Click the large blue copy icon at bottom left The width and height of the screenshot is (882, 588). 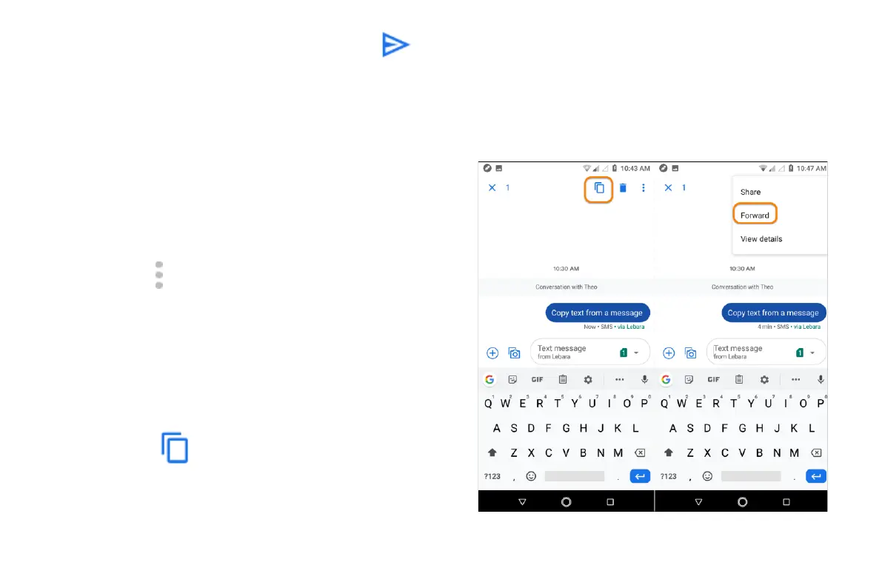[x=174, y=448]
